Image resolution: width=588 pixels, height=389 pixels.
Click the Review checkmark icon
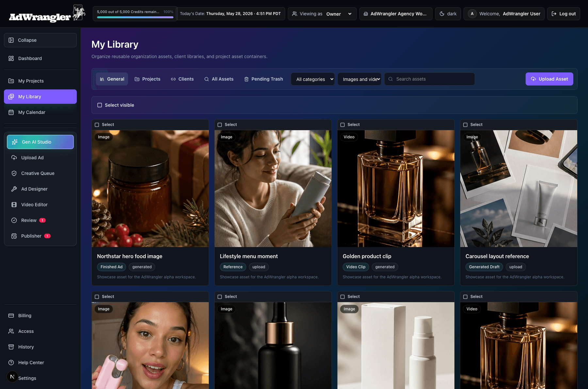pos(14,220)
